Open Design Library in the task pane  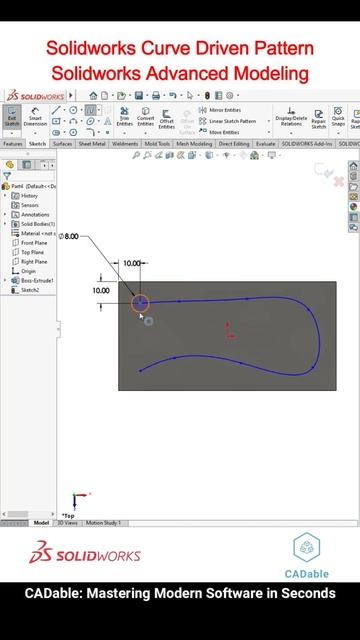pyautogui.click(x=353, y=176)
